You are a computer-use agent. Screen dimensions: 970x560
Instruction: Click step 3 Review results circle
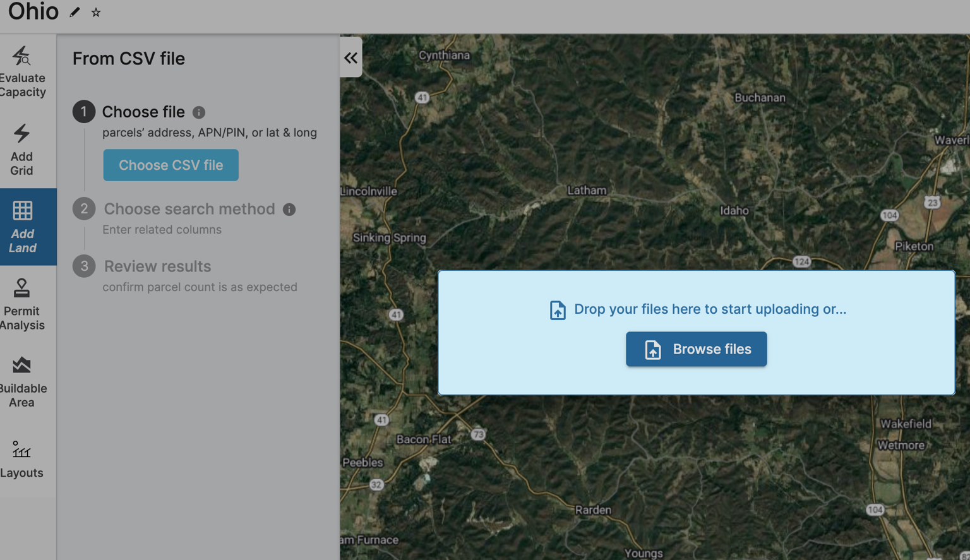[84, 266]
